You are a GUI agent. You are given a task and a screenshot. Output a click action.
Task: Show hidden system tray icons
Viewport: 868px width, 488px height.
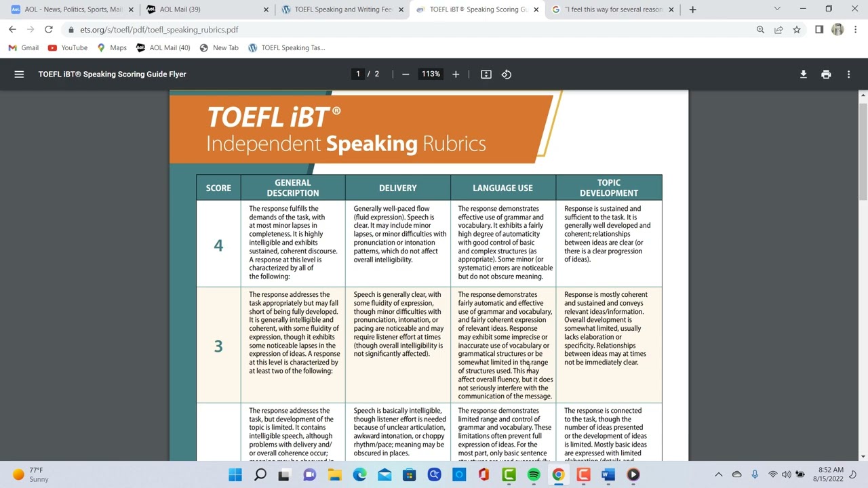tap(719, 474)
